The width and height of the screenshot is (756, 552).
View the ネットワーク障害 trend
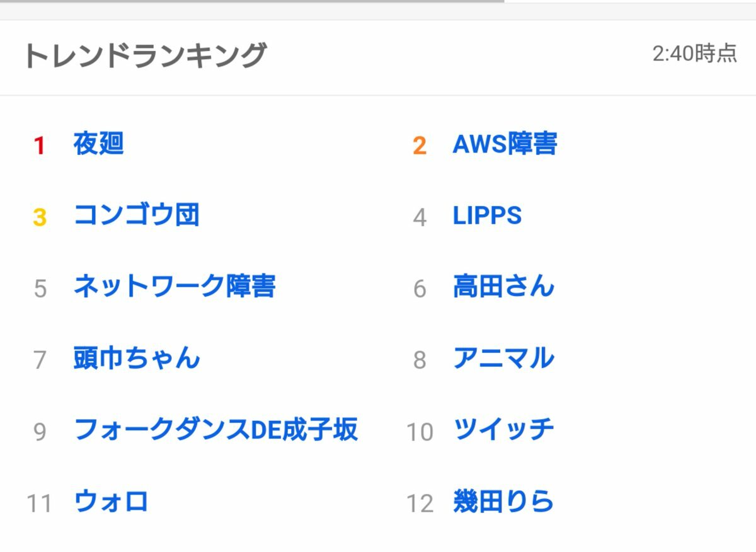point(175,286)
